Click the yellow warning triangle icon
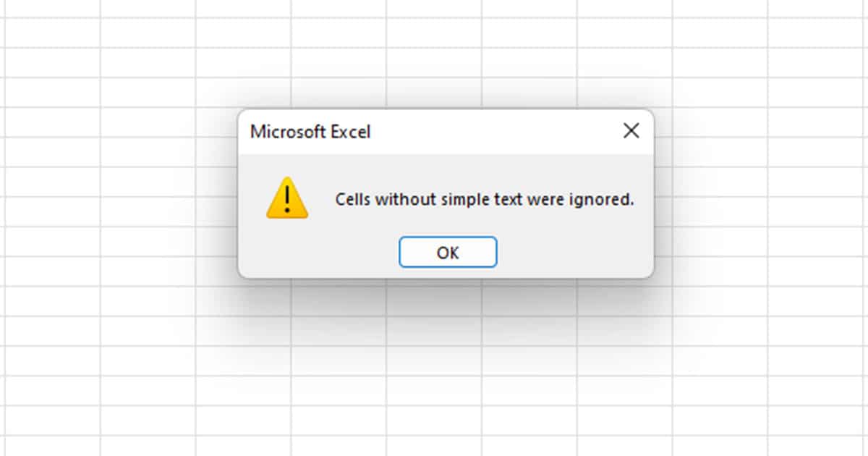 pyautogui.click(x=287, y=198)
